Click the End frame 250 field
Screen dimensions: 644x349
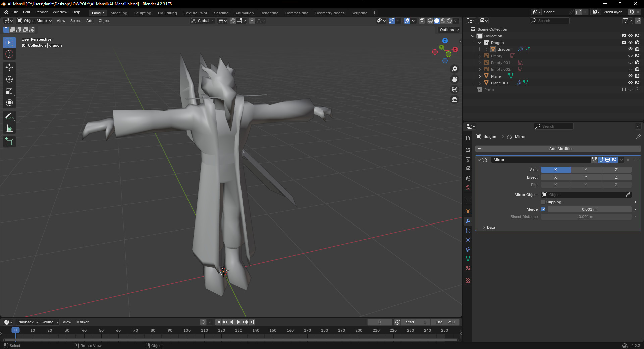click(445, 322)
